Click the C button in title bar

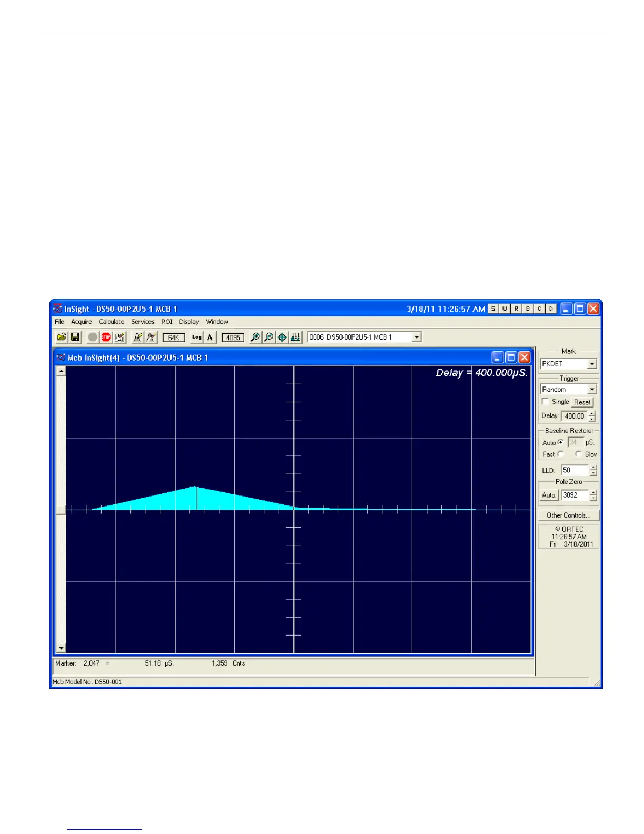point(539,309)
